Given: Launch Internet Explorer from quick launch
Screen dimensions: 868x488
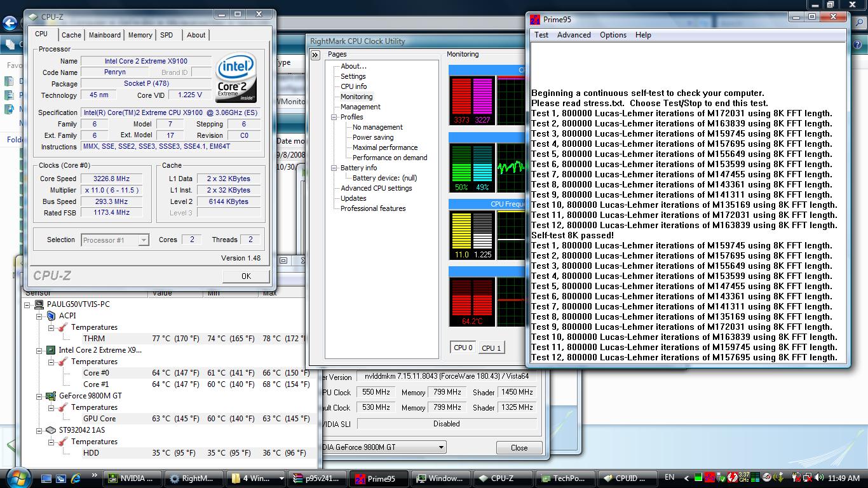Looking at the screenshot, I should [76, 478].
